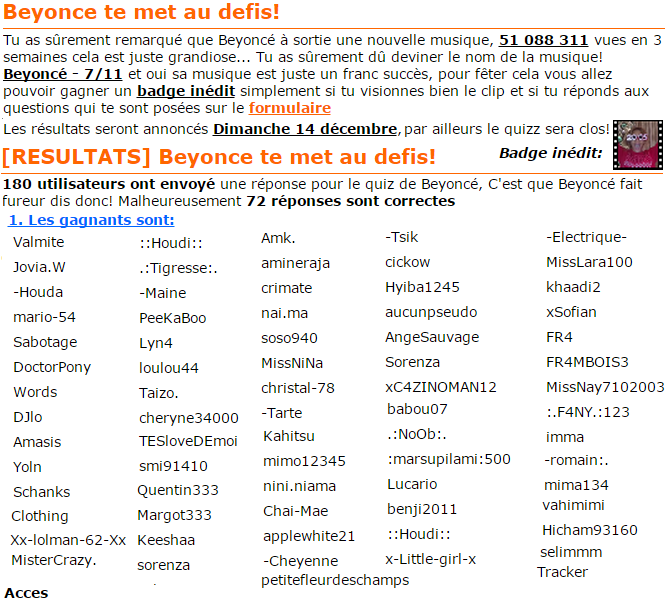Select winner name Xx-lolman-62-Xx
Viewport: 671px width, 608px height.
(x=68, y=540)
